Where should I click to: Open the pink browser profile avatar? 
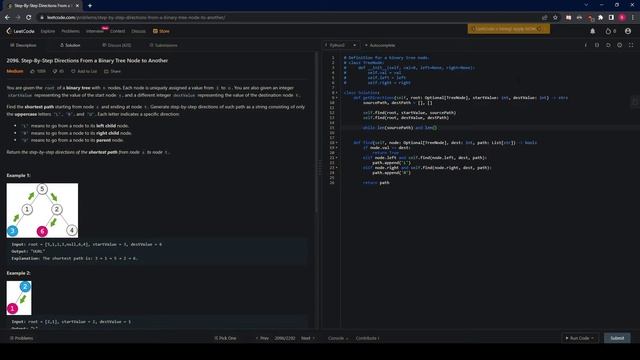coord(622,18)
